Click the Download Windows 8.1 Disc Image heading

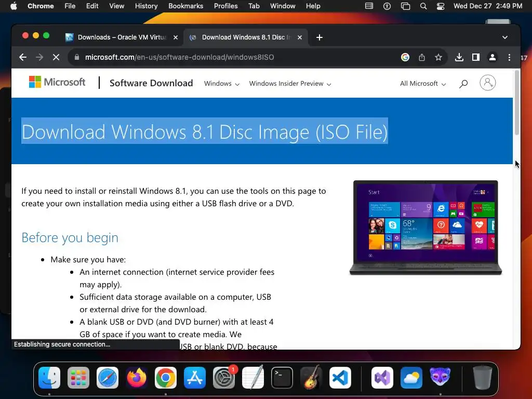point(205,131)
